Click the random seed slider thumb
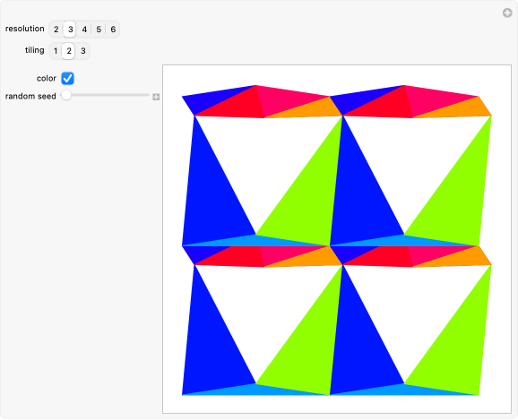518x420 pixels. (x=66, y=95)
